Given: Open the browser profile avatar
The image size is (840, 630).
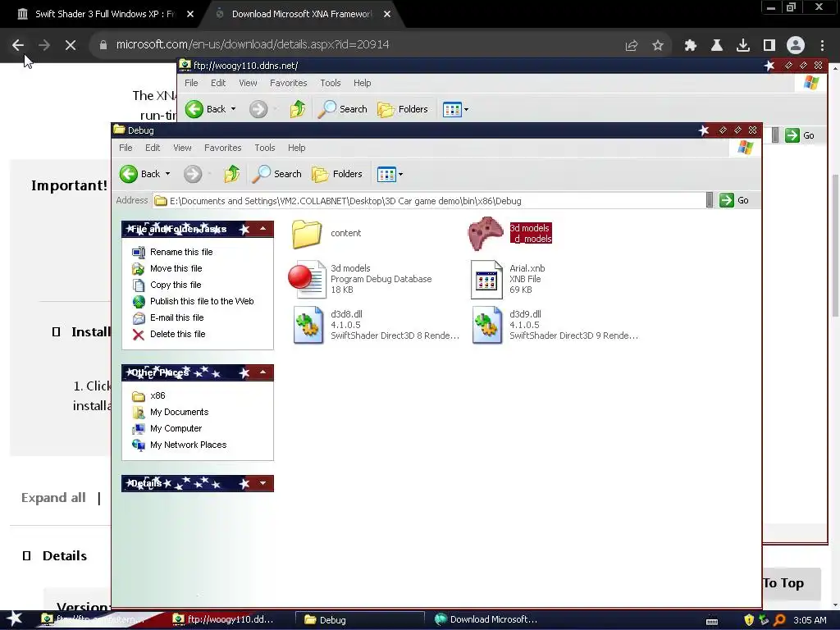Looking at the screenshot, I should 796,46.
